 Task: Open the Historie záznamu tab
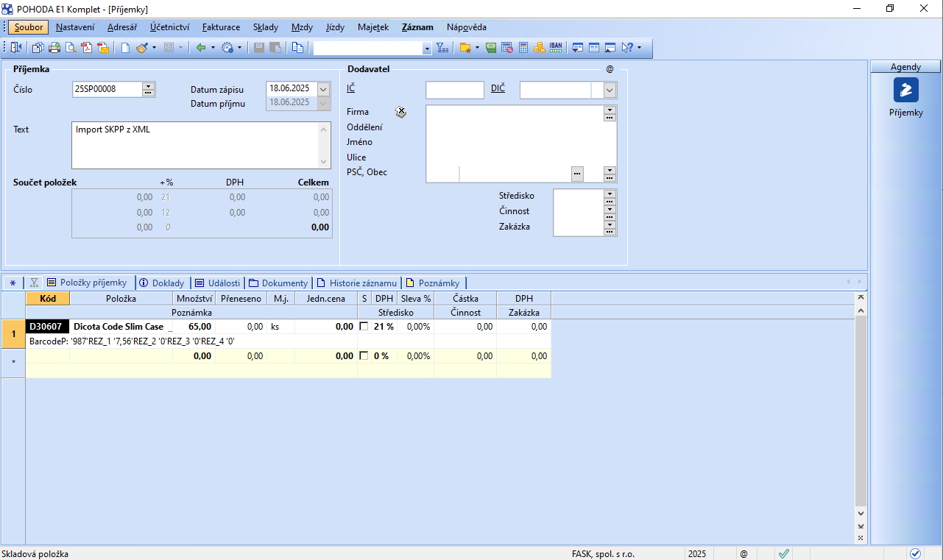(x=357, y=283)
